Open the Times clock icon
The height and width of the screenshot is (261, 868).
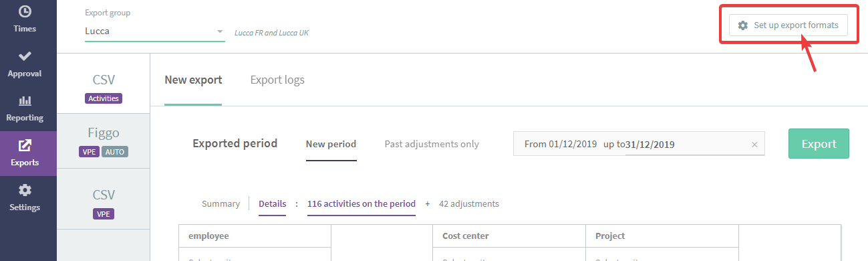(25, 12)
